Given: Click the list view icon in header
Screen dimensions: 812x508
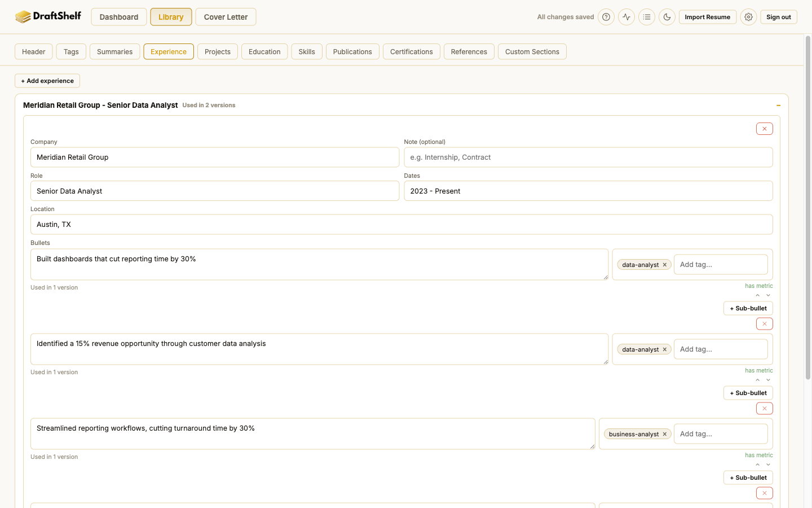Looking at the screenshot, I should pos(647,17).
